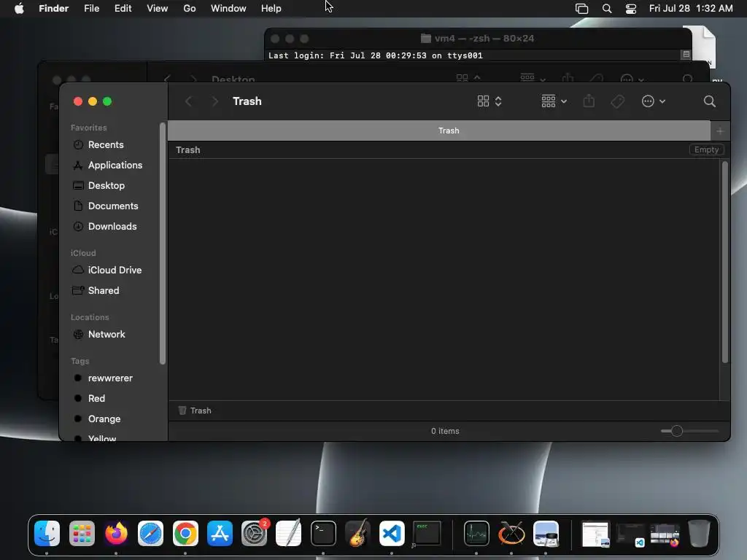This screenshot has width=747, height=560.
Task: Launch XQuartz from the Dock
Action: (x=511, y=533)
